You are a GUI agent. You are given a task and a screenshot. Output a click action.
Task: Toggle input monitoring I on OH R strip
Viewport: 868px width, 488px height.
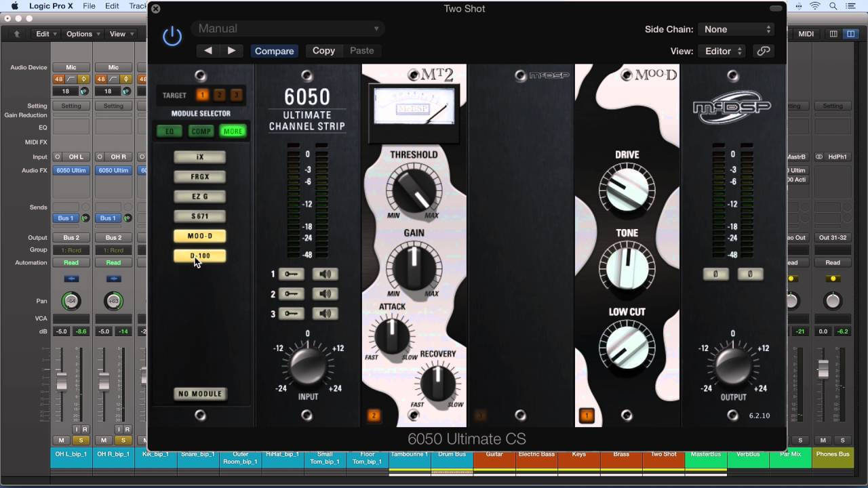click(119, 430)
